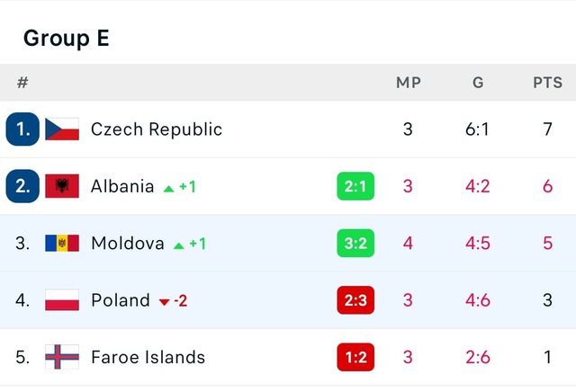The width and height of the screenshot is (576, 392).
Task: Click Poland's red 2:3 result badge
Action: click(355, 300)
